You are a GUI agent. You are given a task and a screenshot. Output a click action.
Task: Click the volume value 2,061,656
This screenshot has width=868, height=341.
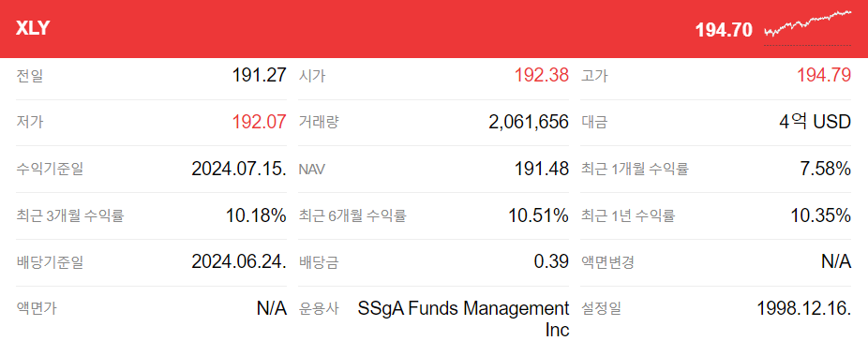tap(529, 123)
